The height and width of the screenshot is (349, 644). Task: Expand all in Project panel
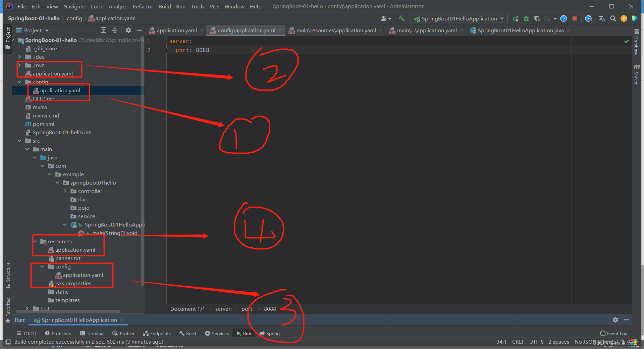(104, 30)
